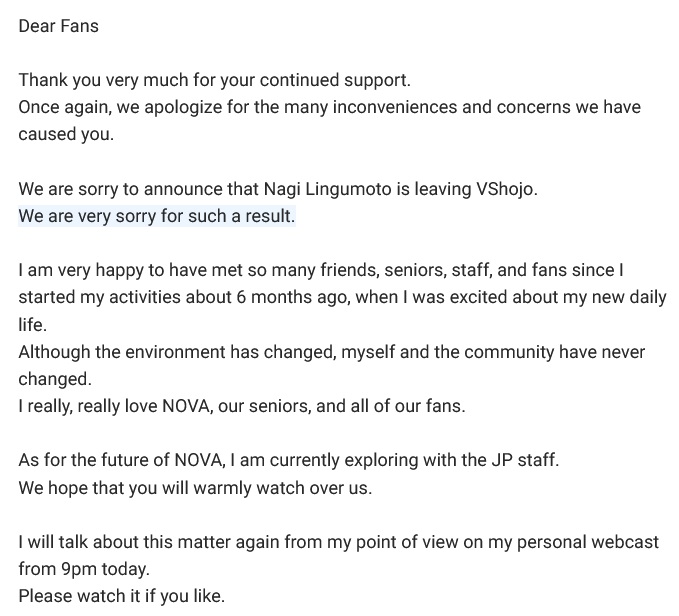Click the 'from 9pm today.' text
This screenshot has height=616, width=679.
[82, 570]
